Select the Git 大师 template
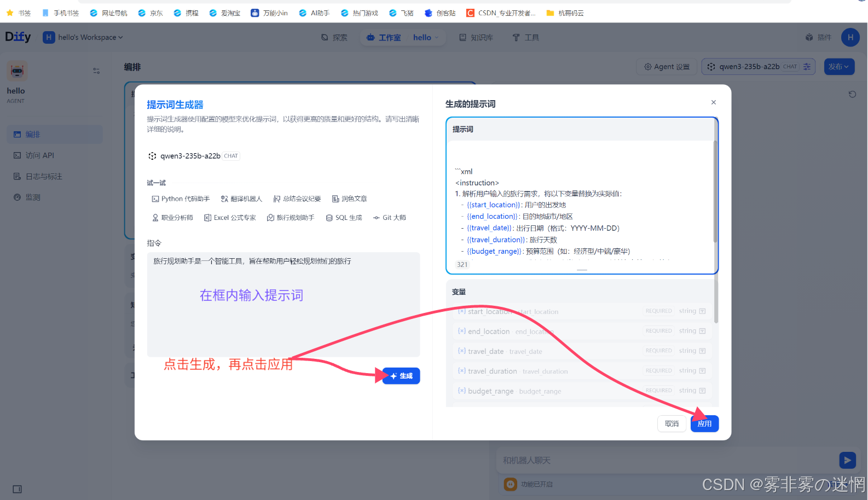 390,218
